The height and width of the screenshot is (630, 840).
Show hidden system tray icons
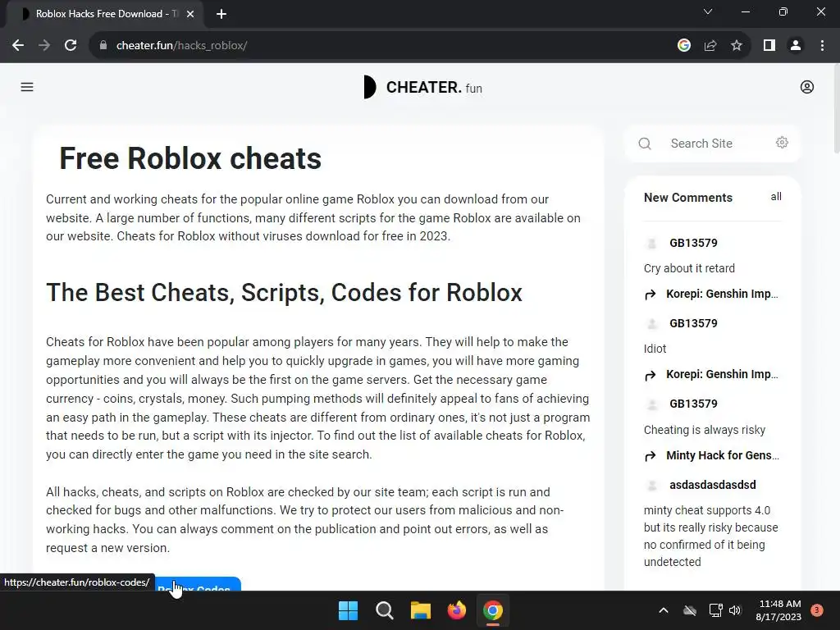pos(663,610)
